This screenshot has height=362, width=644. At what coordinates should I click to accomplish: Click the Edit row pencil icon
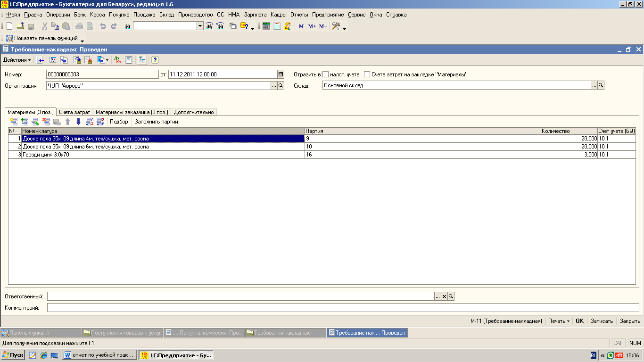click(35, 122)
